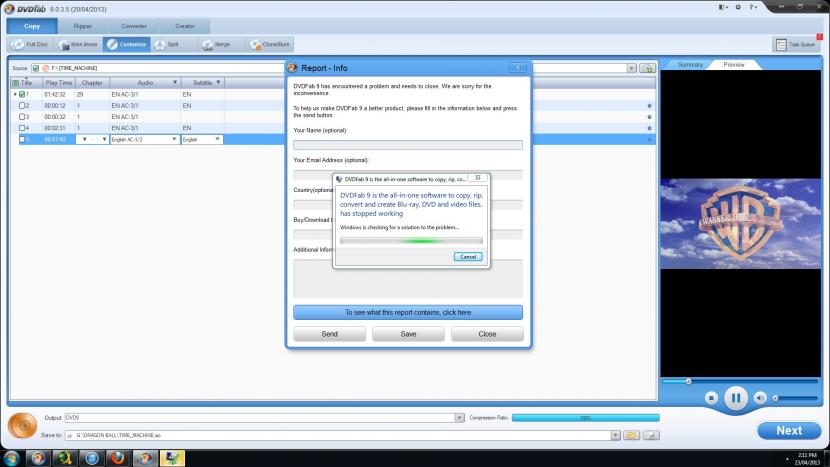
Task: Pause the preview playback
Action: pyautogui.click(x=736, y=398)
